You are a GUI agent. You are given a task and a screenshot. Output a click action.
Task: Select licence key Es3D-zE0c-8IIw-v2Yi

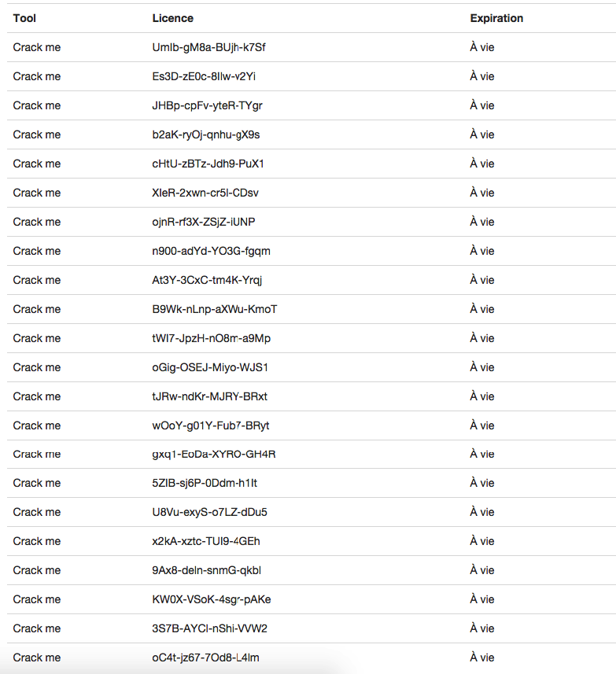coord(204,76)
